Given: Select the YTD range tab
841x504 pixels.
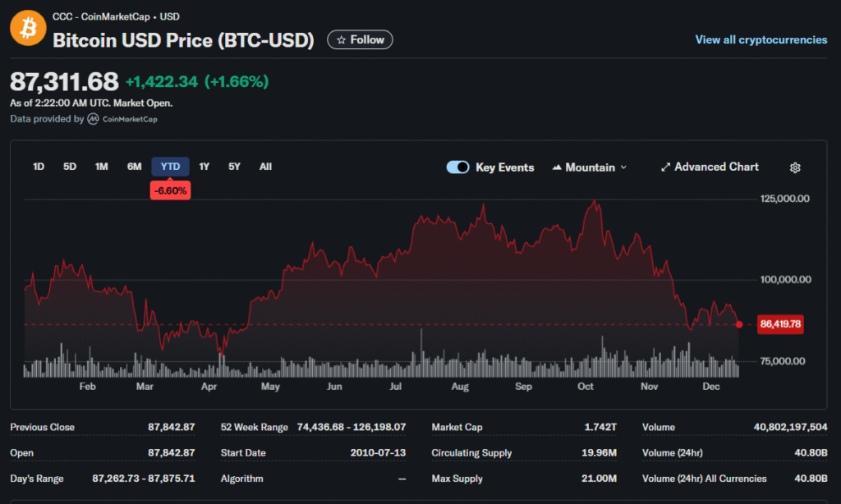Looking at the screenshot, I should 170,167.
